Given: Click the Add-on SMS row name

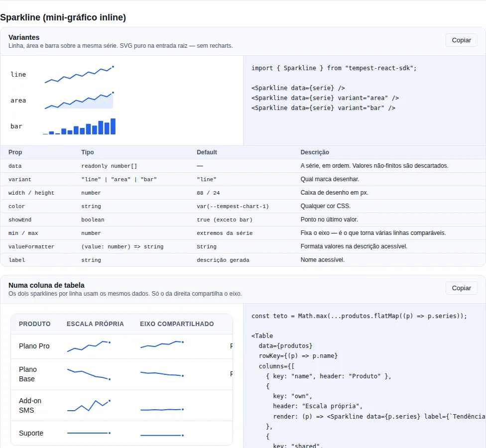Looking at the screenshot, I should pos(30,405).
